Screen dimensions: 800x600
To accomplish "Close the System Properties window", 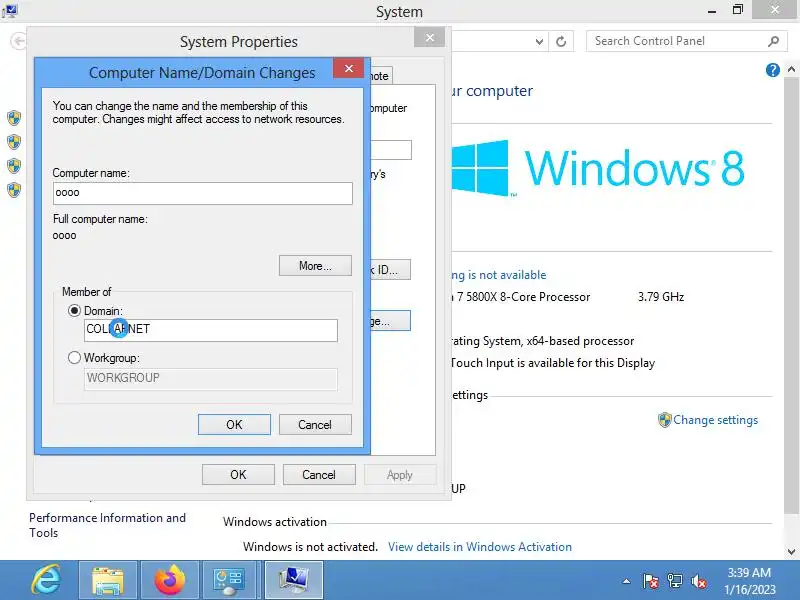I will (430, 37).
